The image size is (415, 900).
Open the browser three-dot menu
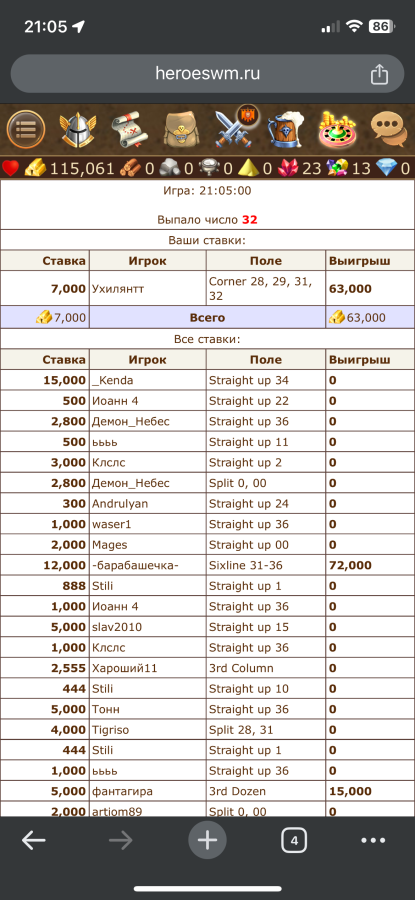pyautogui.click(x=373, y=841)
